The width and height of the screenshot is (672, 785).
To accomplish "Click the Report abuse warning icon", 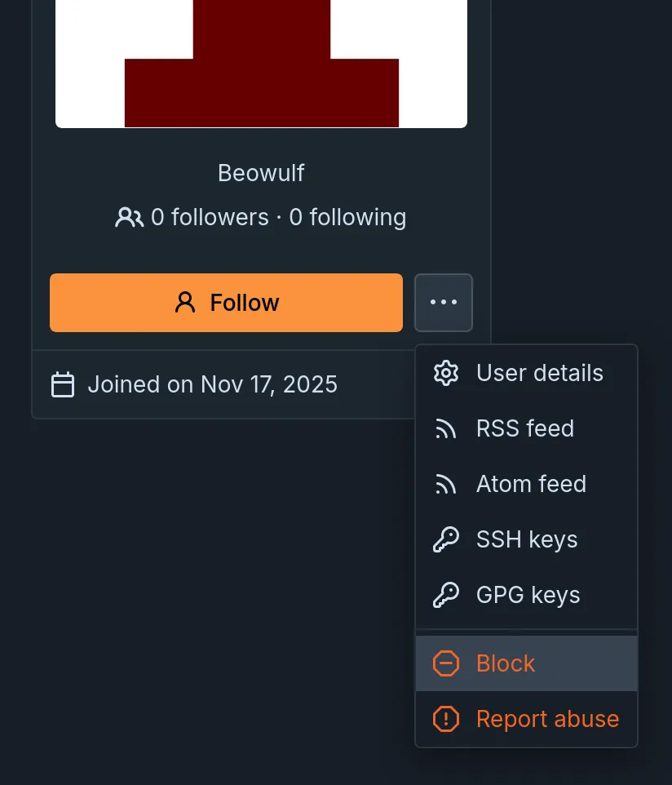I will [x=446, y=719].
